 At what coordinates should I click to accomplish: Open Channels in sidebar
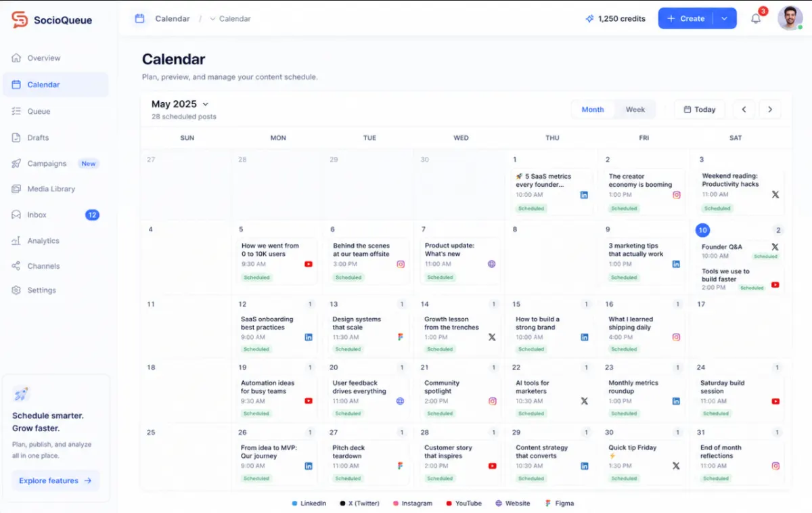point(55,266)
